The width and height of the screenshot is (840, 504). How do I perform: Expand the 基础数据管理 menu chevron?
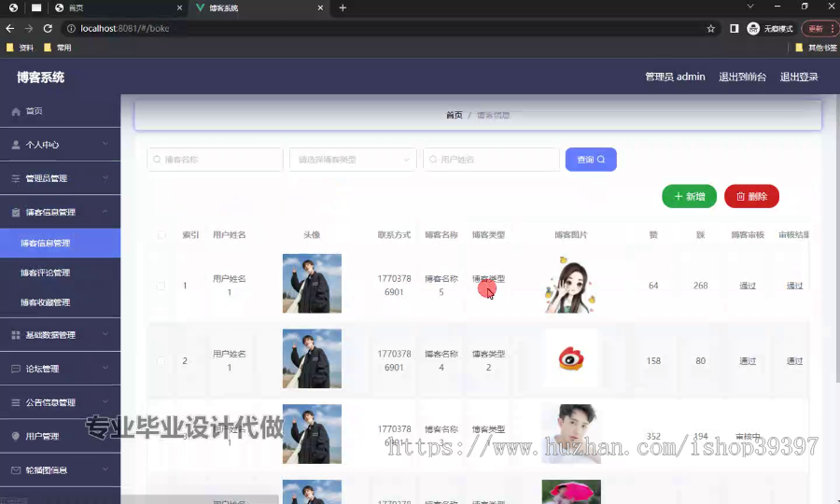[x=105, y=334]
